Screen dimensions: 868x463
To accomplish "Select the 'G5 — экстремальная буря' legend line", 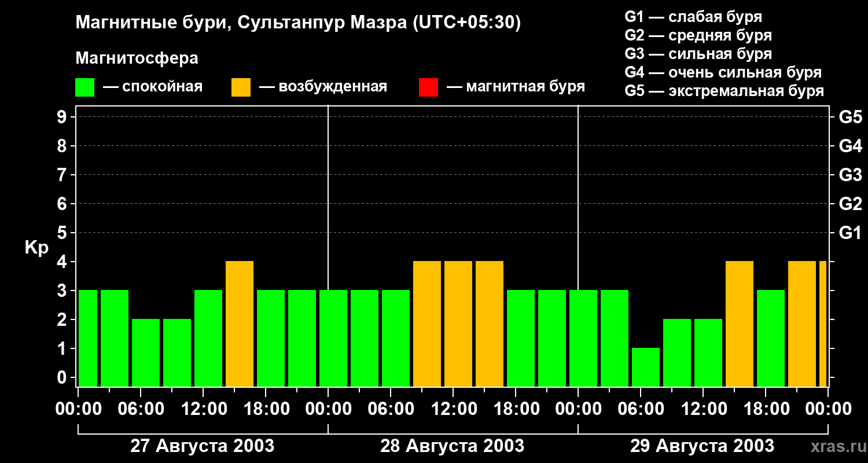I will (x=724, y=91).
